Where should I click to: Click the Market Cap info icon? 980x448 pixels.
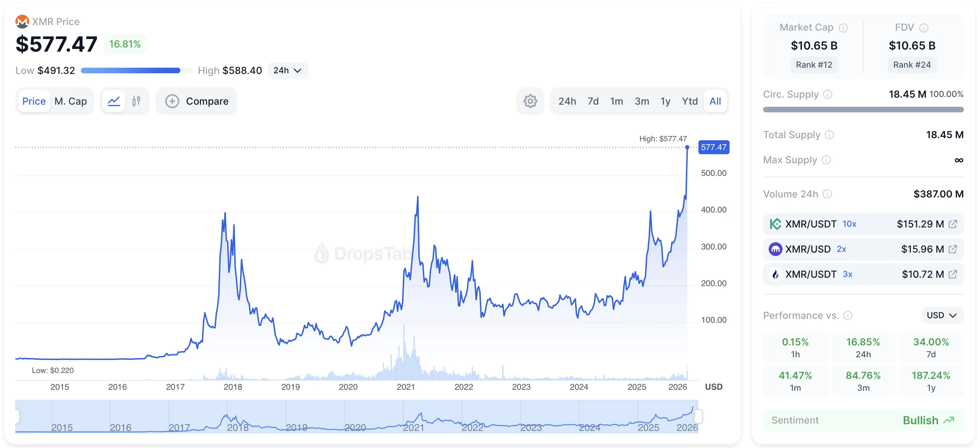pos(843,28)
